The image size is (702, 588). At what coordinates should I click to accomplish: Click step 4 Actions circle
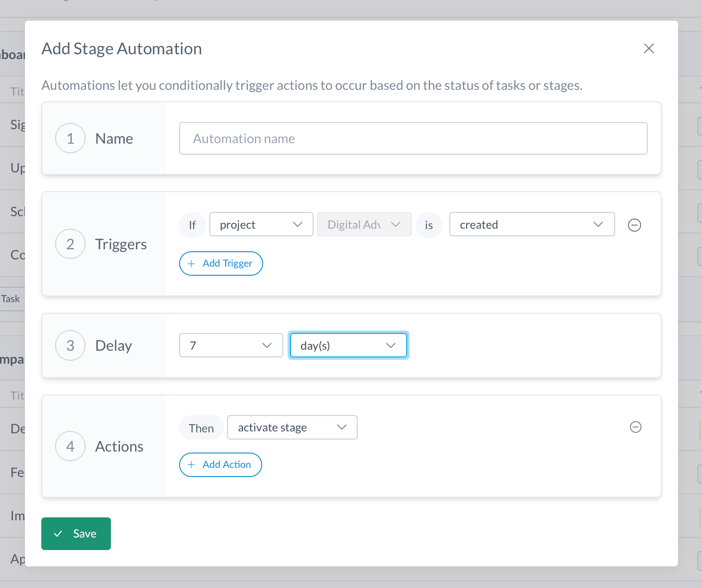point(71,446)
